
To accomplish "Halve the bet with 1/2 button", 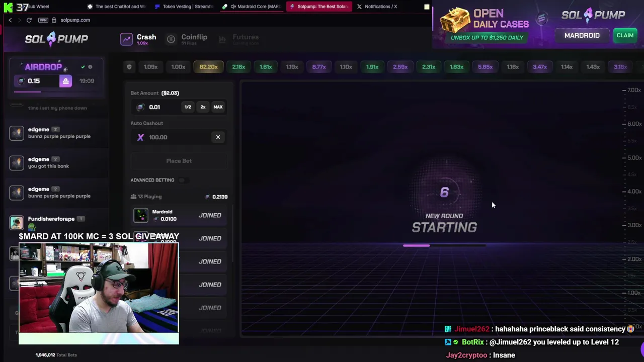I will [188, 107].
